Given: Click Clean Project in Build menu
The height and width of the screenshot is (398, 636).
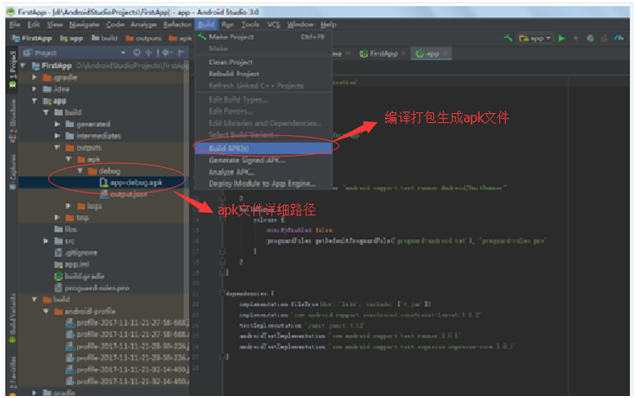Looking at the screenshot, I should (230, 62).
